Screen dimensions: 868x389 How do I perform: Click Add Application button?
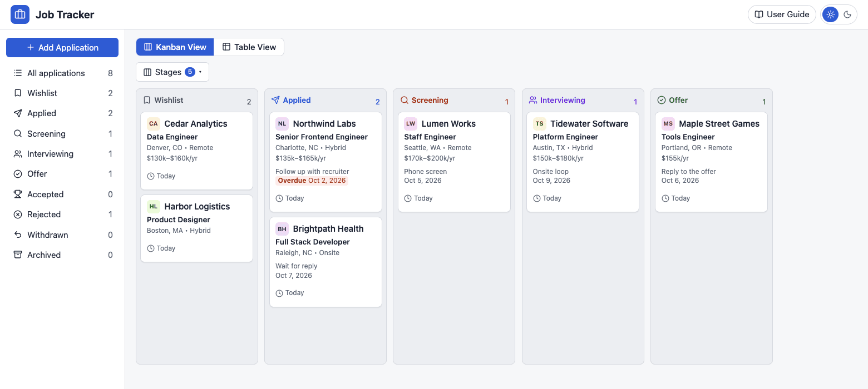[x=62, y=47]
